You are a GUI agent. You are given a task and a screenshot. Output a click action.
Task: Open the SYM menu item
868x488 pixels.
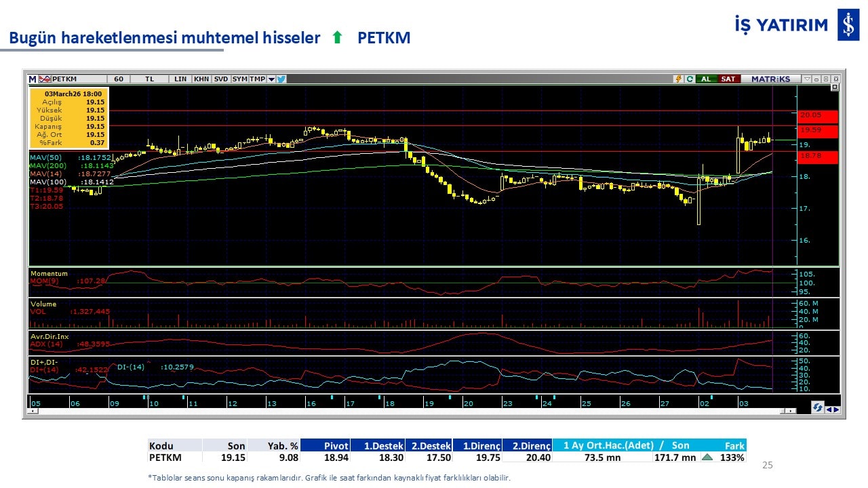240,79
